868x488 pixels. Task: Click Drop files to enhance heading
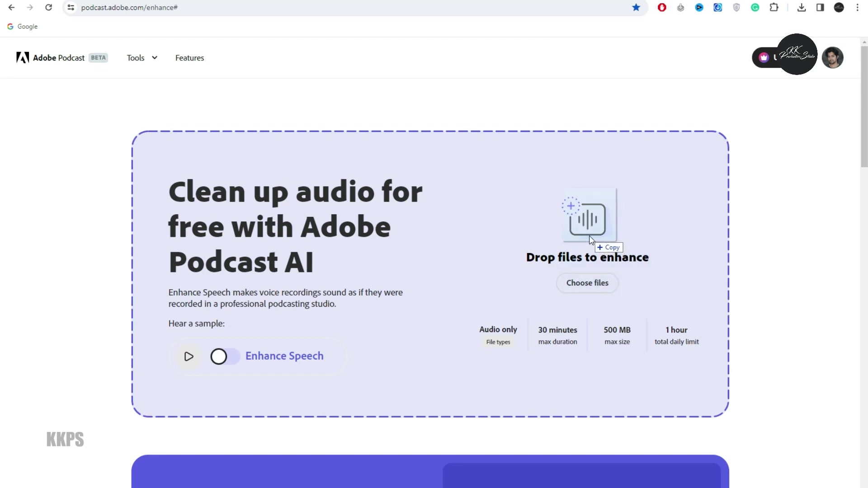(587, 257)
